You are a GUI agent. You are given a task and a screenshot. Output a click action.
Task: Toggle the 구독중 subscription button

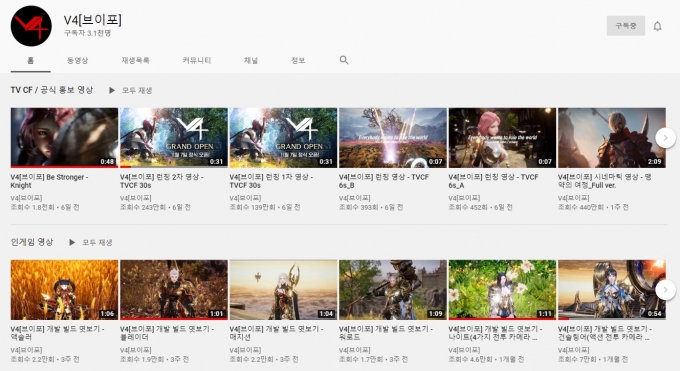coord(626,26)
